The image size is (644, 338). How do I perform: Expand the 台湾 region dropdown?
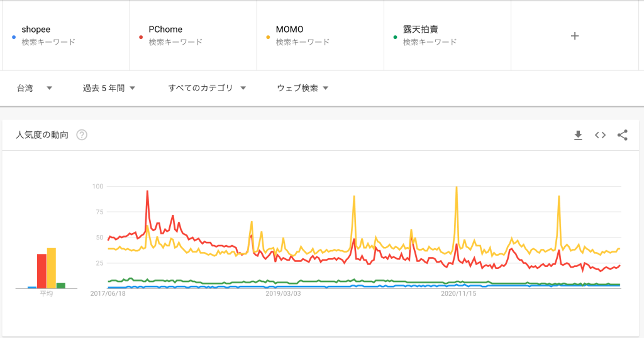tap(35, 88)
